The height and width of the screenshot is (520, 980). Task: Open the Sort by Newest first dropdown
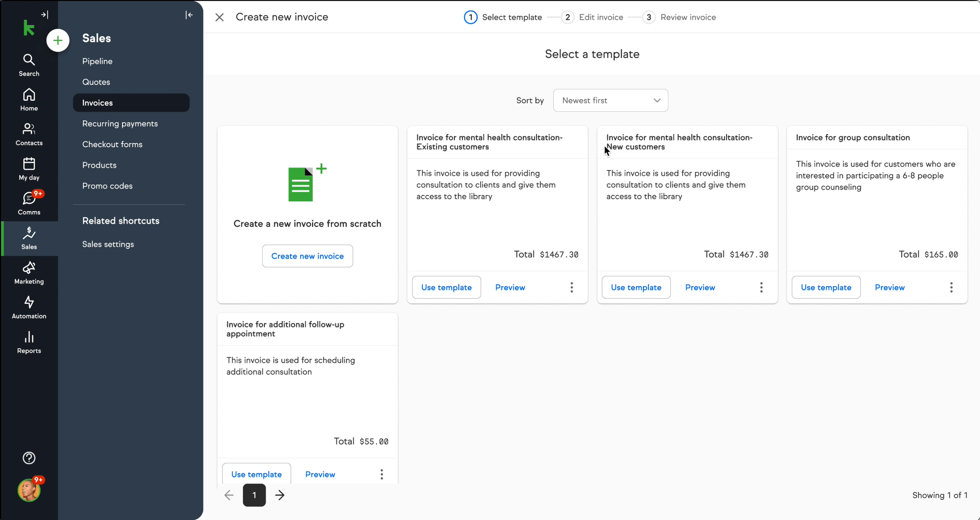(x=610, y=100)
